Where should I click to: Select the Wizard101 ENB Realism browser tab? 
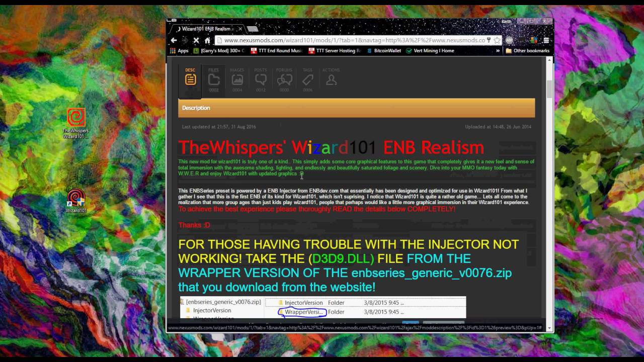(x=207, y=29)
